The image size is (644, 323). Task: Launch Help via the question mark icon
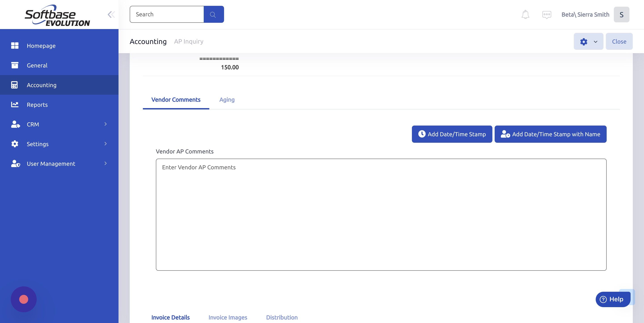[603, 299]
